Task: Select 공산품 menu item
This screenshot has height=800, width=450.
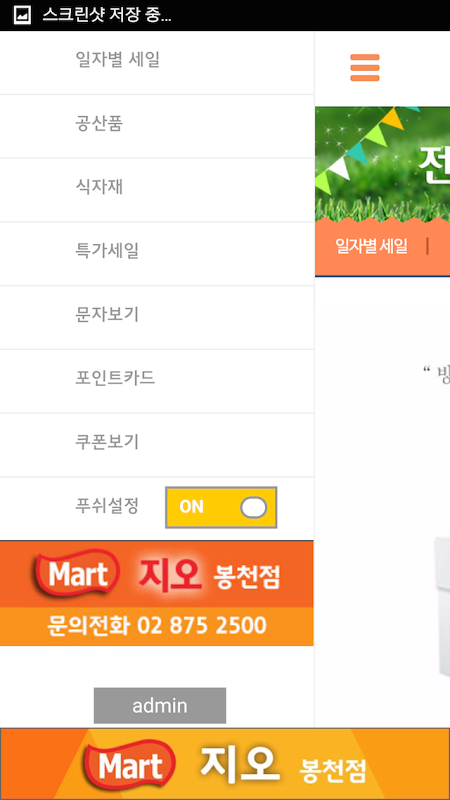Action: click(157, 126)
